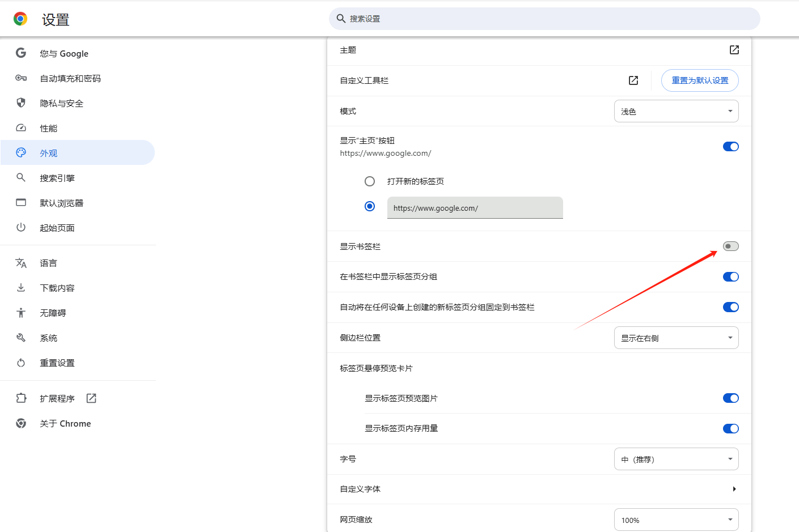
Task: Click the puzzle piece extensions icon
Action: point(21,398)
